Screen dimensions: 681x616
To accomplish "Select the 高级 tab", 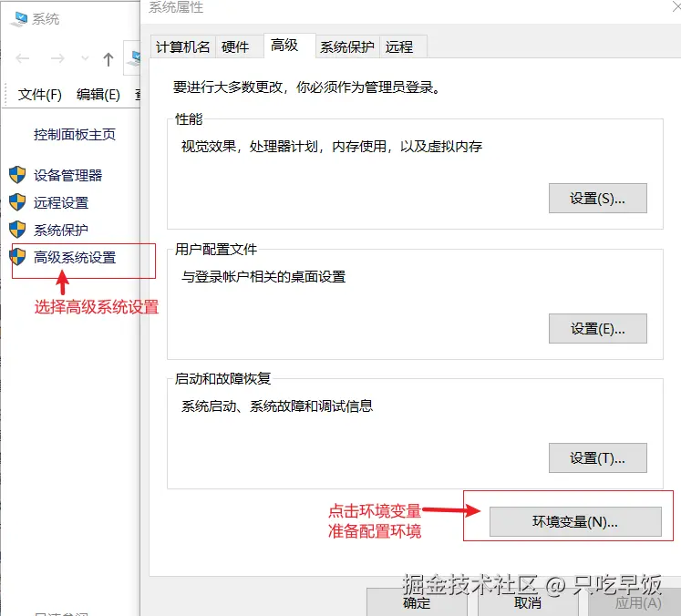I will (x=289, y=46).
